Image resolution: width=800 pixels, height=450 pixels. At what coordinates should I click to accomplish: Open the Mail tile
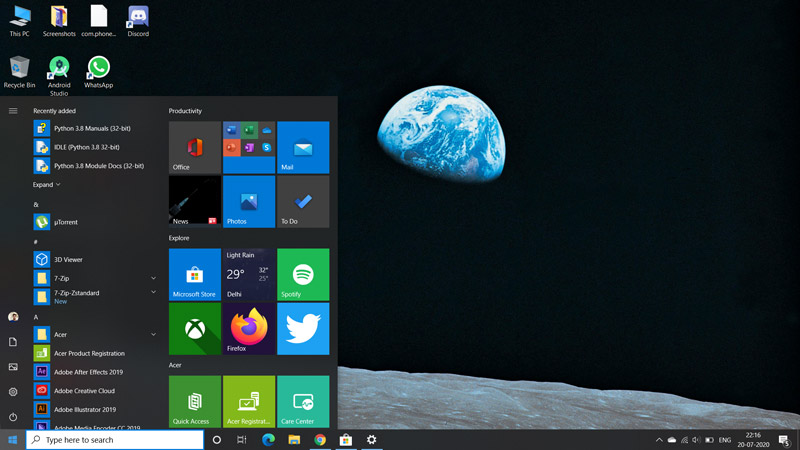click(303, 147)
